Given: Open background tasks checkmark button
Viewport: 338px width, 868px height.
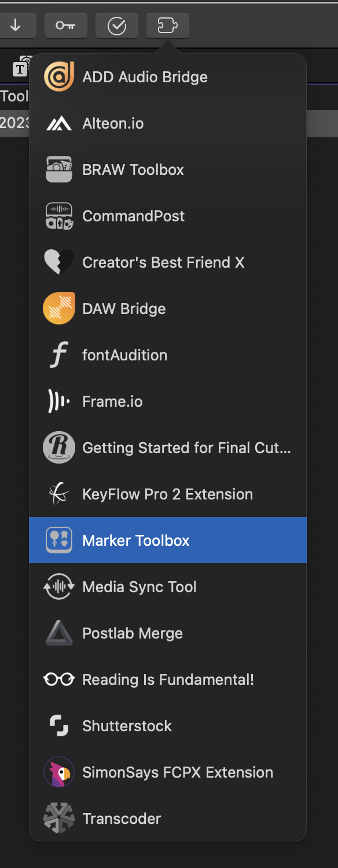Looking at the screenshot, I should [117, 25].
